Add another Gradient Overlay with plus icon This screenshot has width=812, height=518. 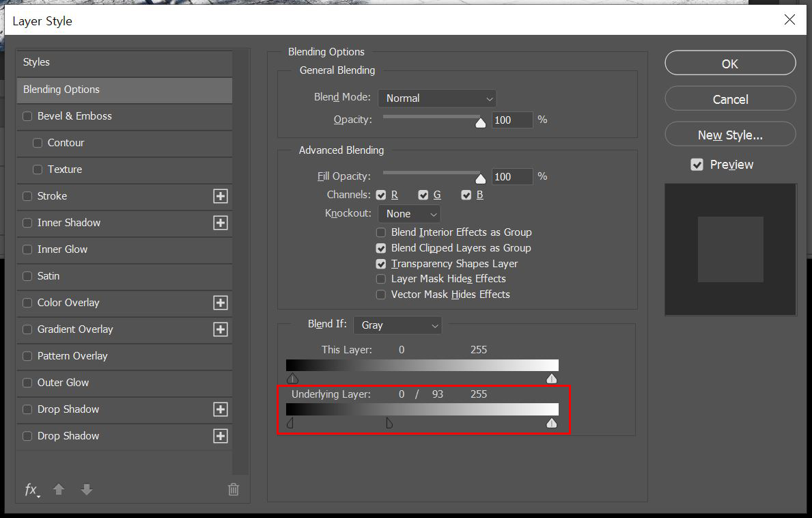point(221,329)
